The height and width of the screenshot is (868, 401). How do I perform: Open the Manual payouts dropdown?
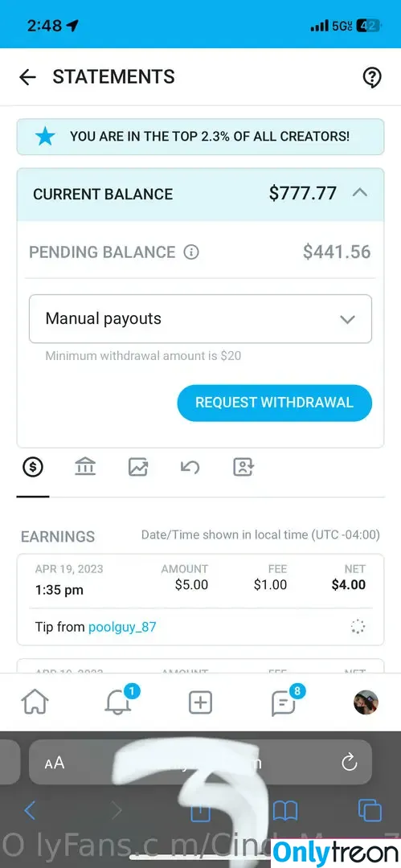click(x=200, y=319)
